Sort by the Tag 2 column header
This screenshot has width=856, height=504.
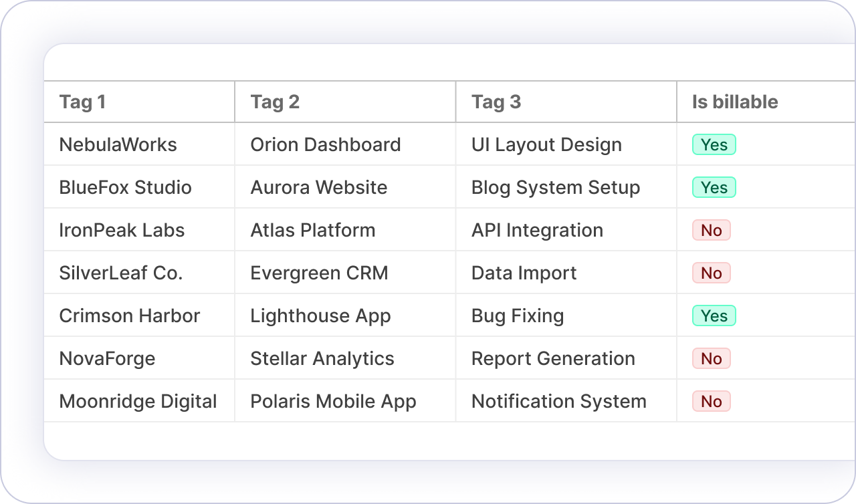pos(275,102)
